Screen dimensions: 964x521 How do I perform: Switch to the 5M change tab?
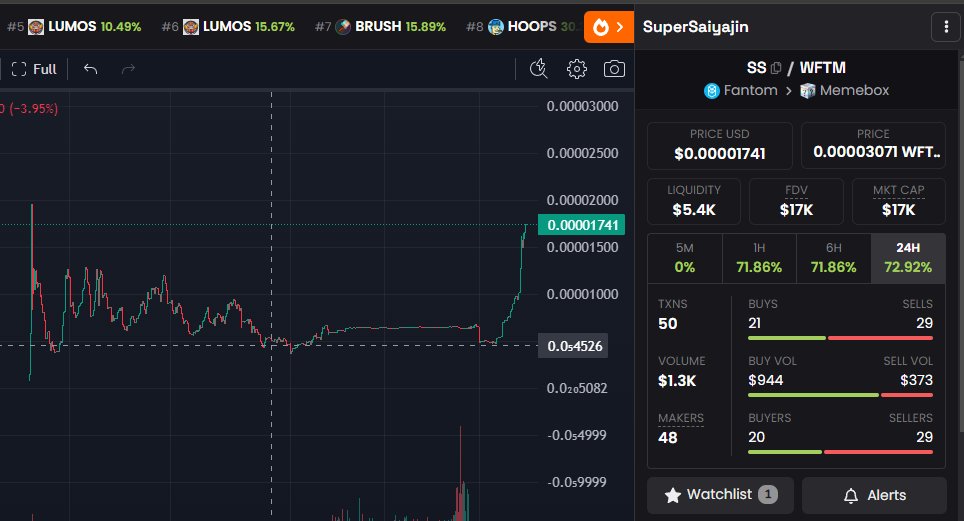tap(685, 258)
